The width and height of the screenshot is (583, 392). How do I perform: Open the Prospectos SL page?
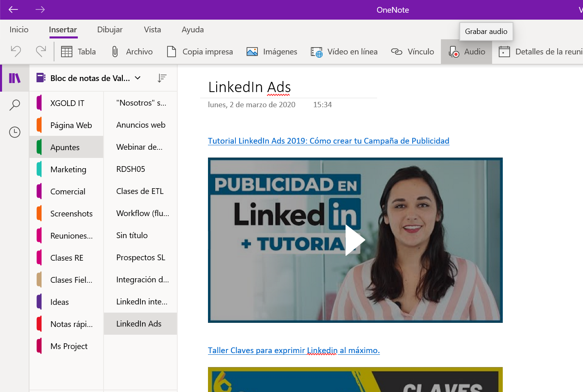coord(140,257)
